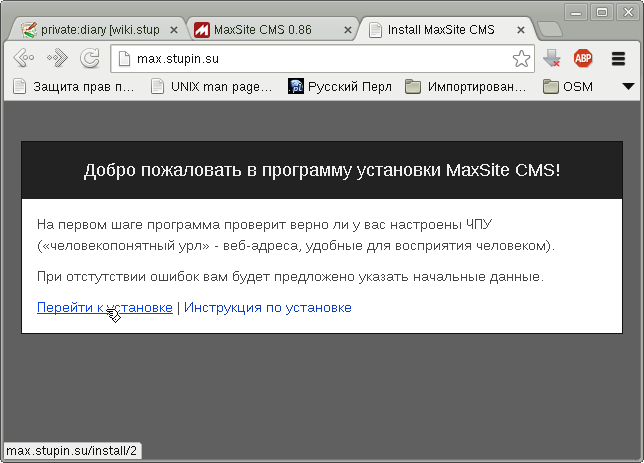Click the MaxSite CMS 0.86 tab favicon
Screen dimensions: 644x463
point(202,30)
